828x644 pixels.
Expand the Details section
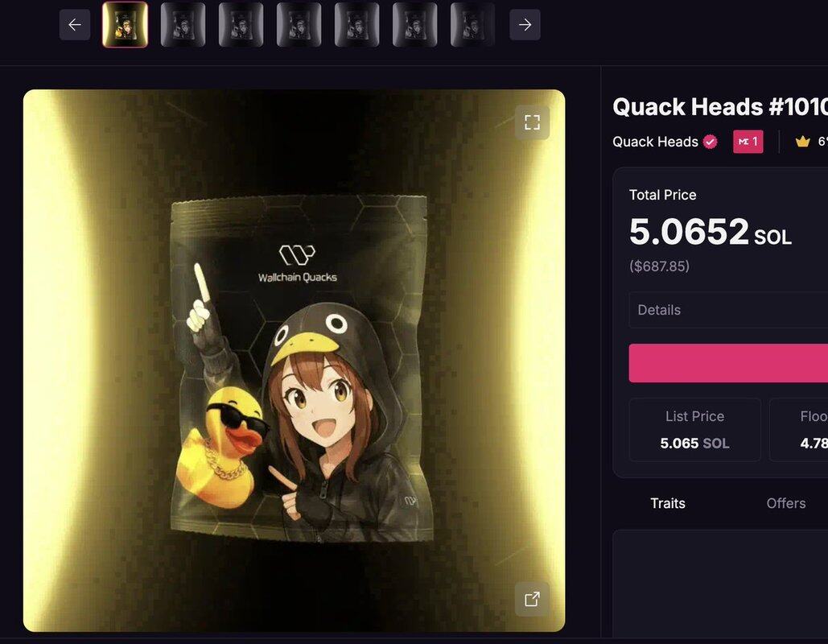tap(728, 310)
